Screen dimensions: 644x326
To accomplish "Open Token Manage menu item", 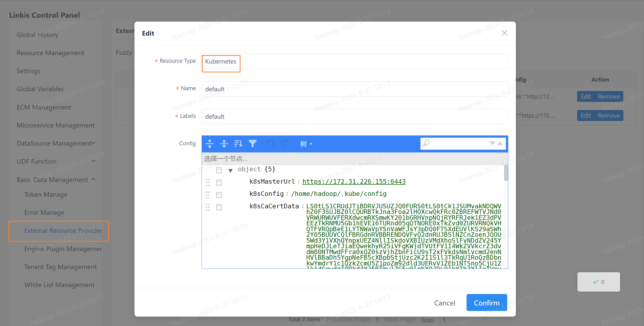I will (x=46, y=194).
